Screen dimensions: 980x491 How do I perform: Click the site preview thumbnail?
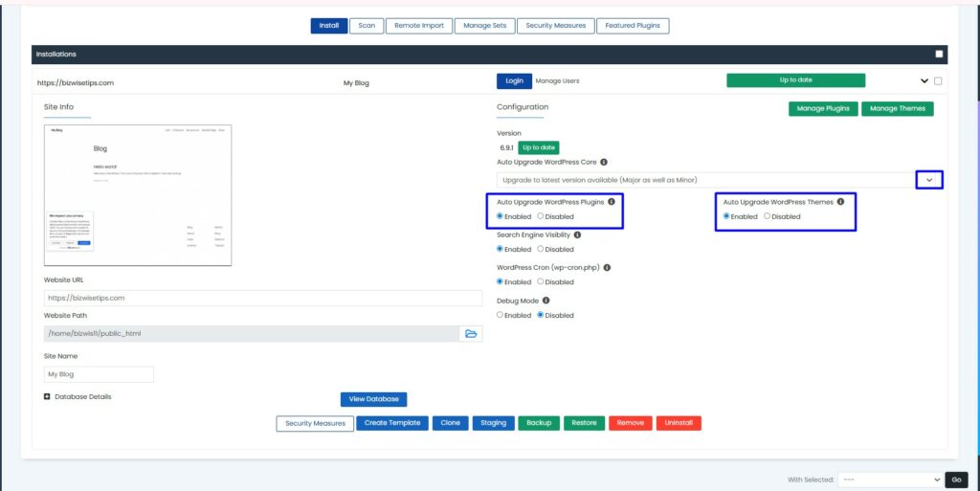tap(138, 195)
